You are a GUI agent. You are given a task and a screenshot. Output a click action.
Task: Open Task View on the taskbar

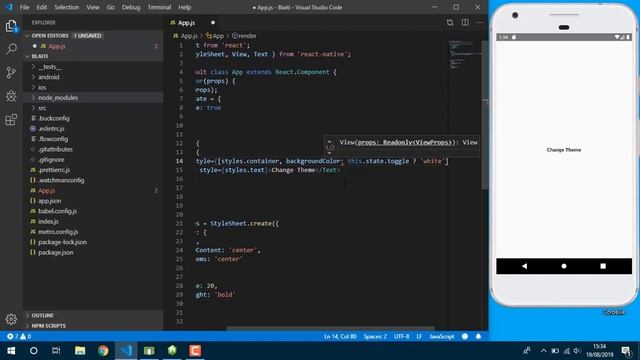[56, 351]
